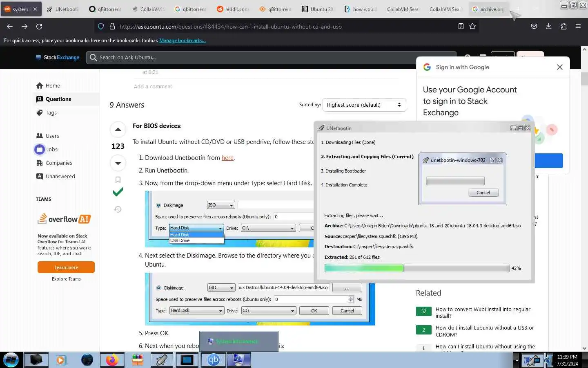Close the Sign in with Google popup
The width and height of the screenshot is (588, 368).
tap(560, 67)
